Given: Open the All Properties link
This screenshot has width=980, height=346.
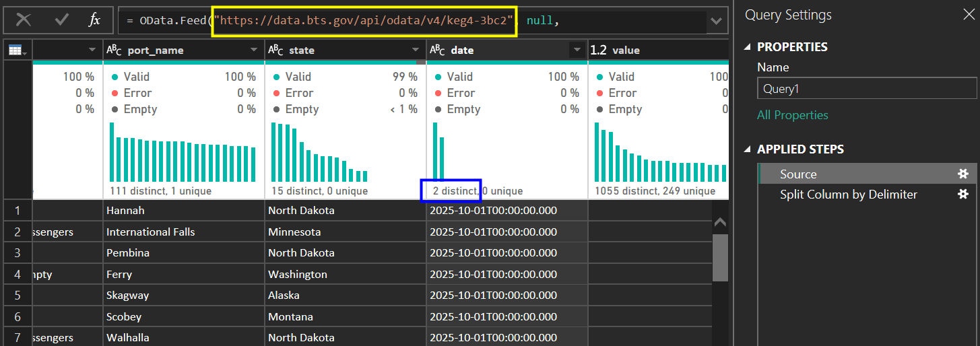Looking at the screenshot, I should click(x=792, y=115).
